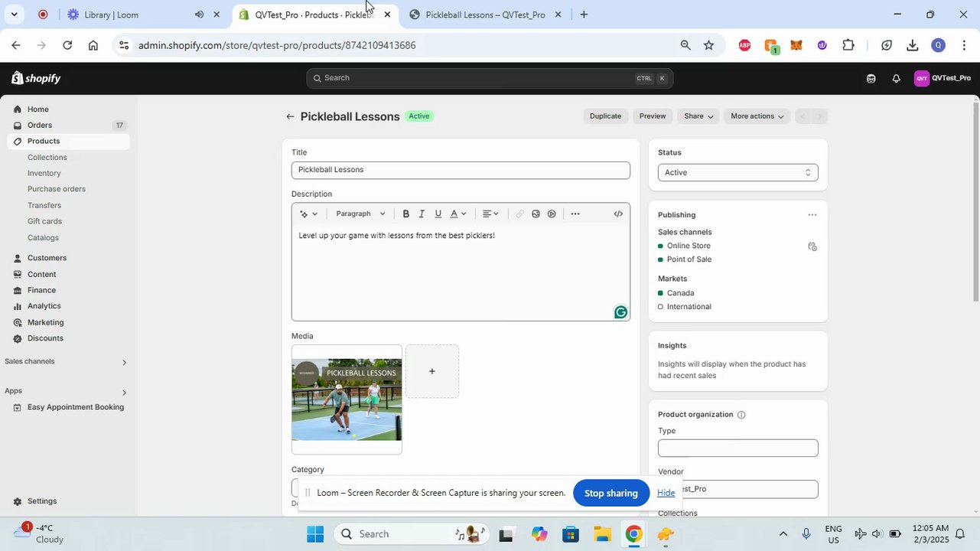Insert an image into the description
Image resolution: width=980 pixels, height=551 pixels.
coord(536,214)
